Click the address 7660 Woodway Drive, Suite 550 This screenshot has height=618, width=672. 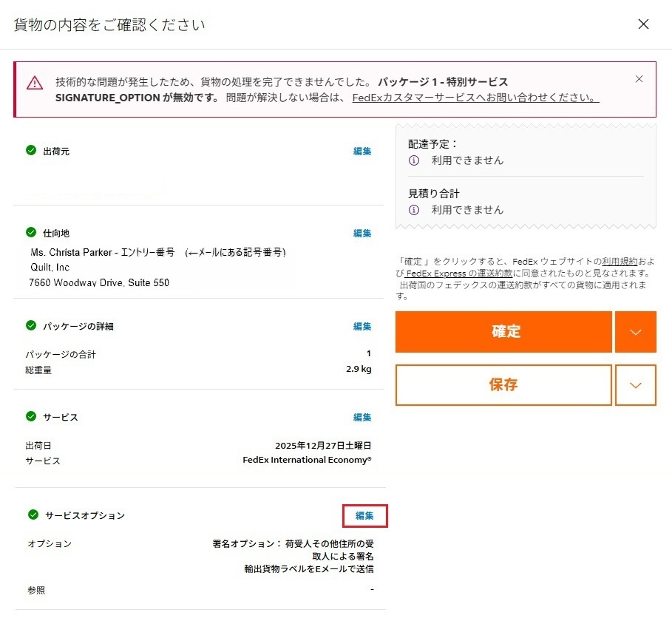tap(99, 283)
